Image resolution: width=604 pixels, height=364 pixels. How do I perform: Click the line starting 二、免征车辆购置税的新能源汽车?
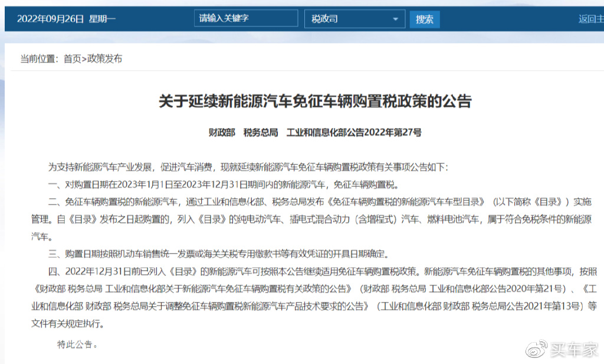[x=319, y=202]
